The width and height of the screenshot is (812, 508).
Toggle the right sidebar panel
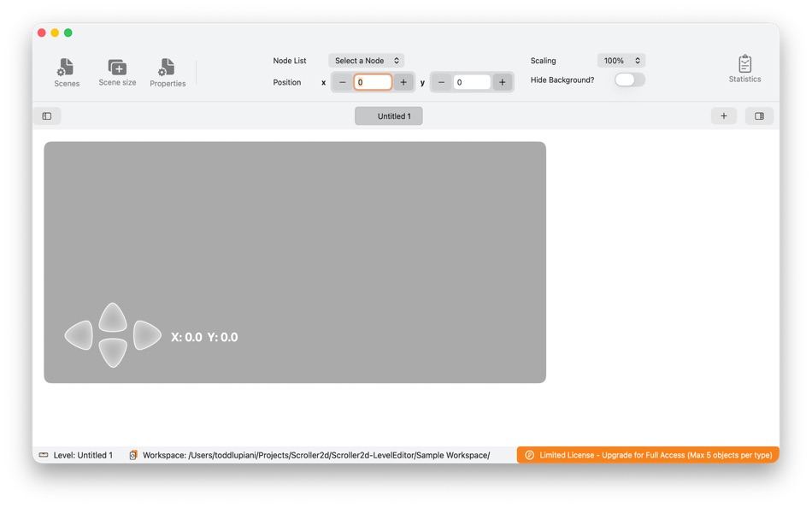click(x=759, y=115)
